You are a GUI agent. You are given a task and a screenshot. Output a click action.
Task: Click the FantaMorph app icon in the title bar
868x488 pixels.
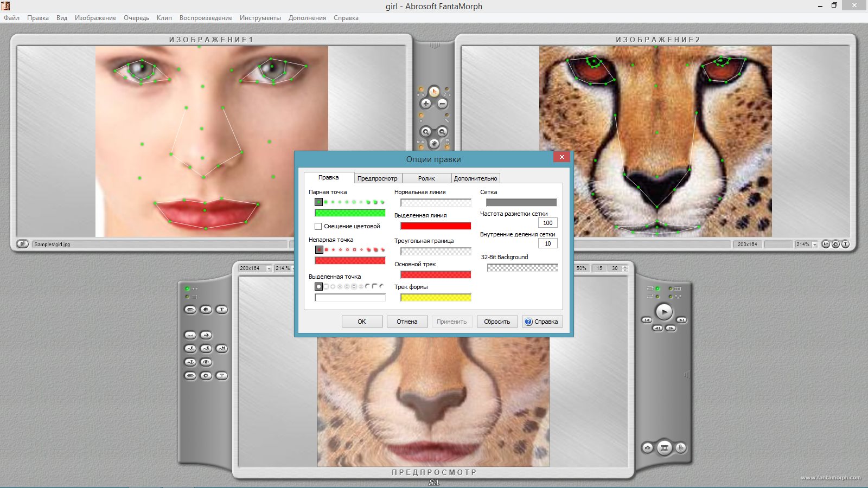point(5,6)
